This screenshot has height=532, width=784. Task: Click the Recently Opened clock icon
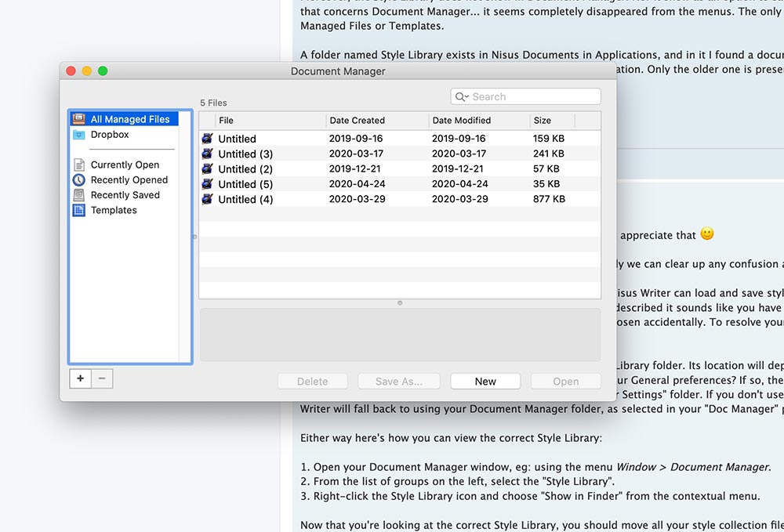[79, 179]
